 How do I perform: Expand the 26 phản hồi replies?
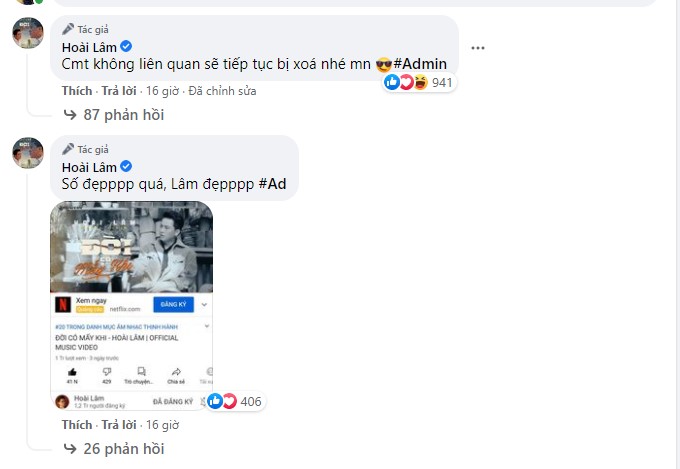[x=114, y=449]
